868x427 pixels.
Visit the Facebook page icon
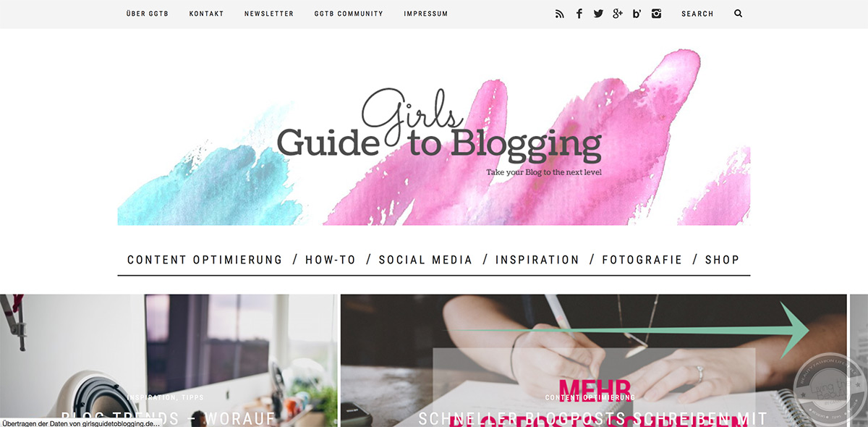579,14
